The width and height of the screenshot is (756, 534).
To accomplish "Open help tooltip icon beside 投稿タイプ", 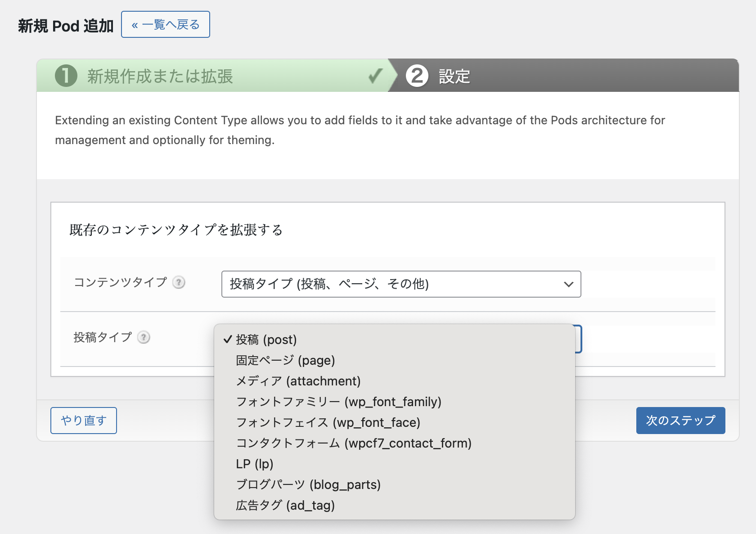I will click(x=144, y=337).
